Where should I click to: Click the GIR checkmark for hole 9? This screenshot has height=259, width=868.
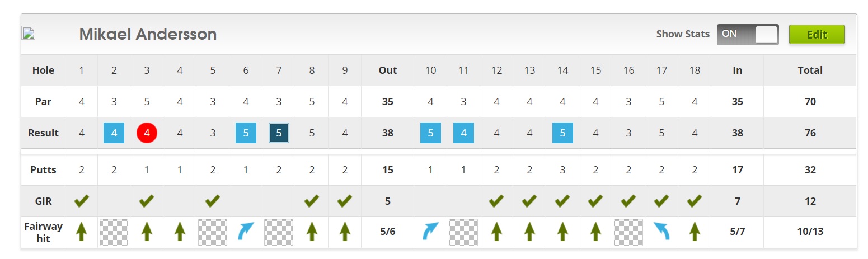point(345,201)
